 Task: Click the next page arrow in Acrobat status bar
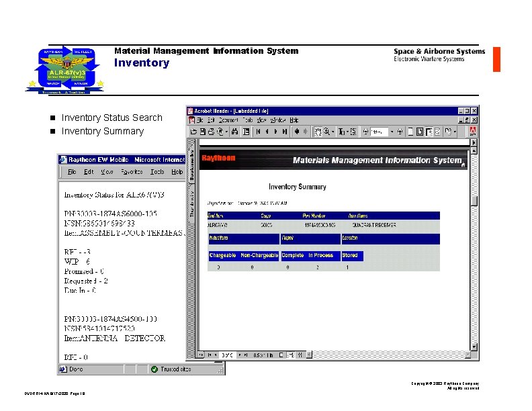[240, 355]
